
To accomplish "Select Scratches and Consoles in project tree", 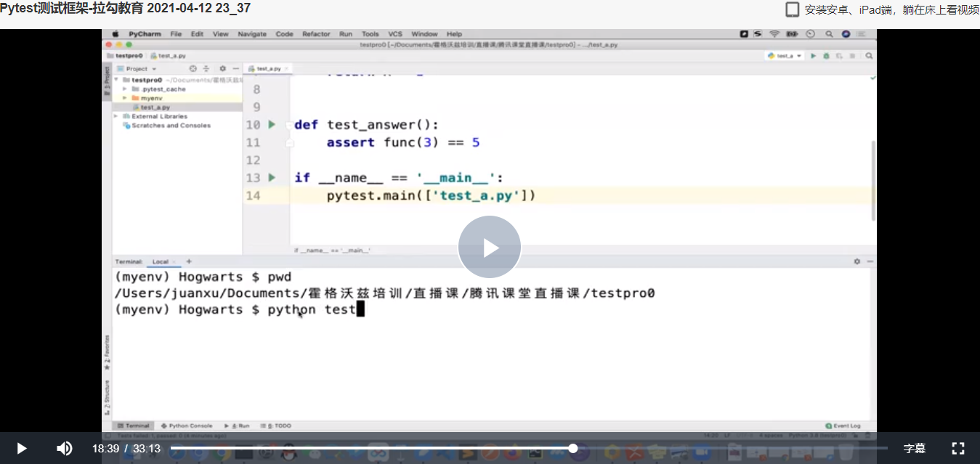I will click(171, 126).
